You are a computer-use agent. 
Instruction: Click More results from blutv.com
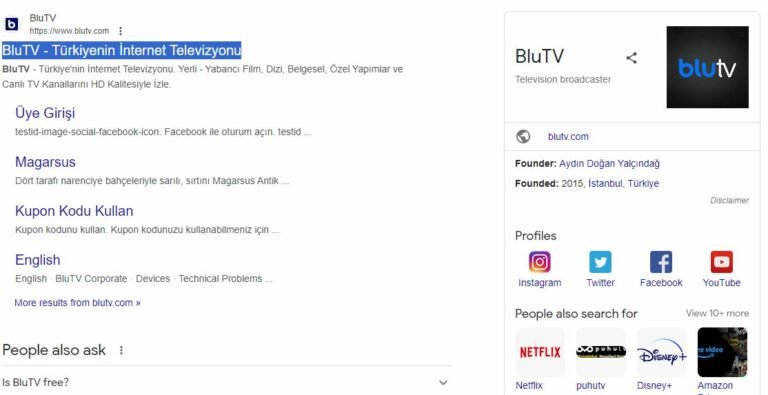[77, 303]
